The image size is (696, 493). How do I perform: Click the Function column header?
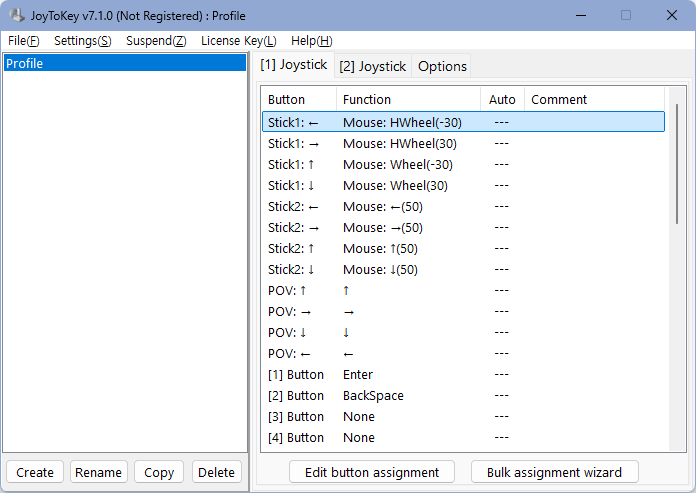(408, 99)
